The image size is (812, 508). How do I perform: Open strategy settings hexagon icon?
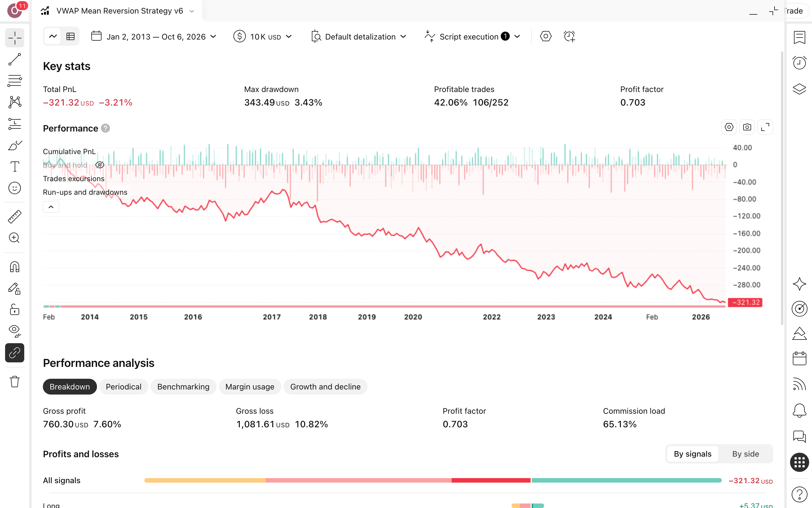[x=546, y=36]
